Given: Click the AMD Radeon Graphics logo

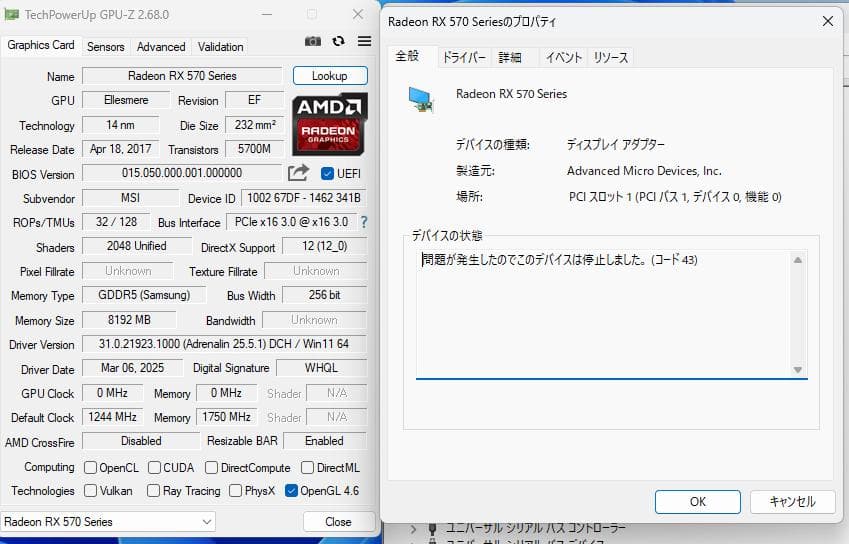Looking at the screenshot, I should 330,125.
